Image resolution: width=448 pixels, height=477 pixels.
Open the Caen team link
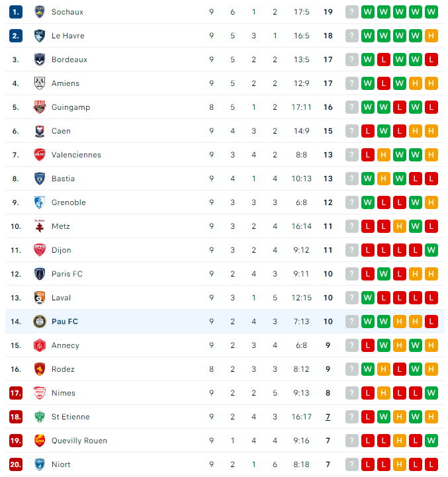[x=61, y=131]
